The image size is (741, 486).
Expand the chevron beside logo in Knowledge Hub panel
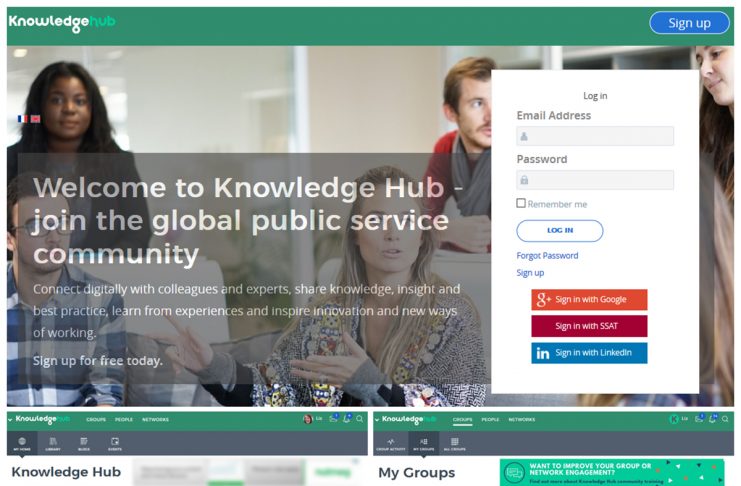click(10, 419)
